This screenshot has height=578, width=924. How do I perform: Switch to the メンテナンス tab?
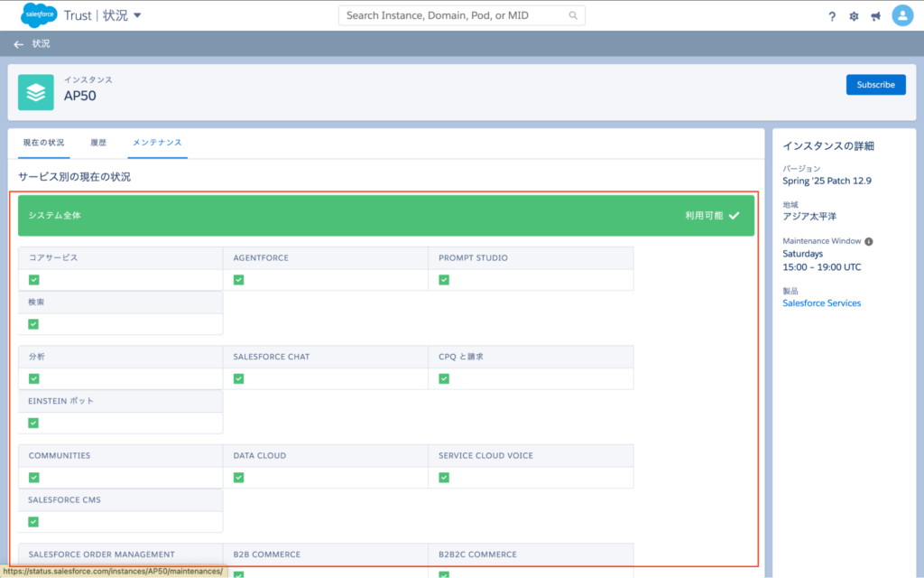pyautogui.click(x=157, y=143)
